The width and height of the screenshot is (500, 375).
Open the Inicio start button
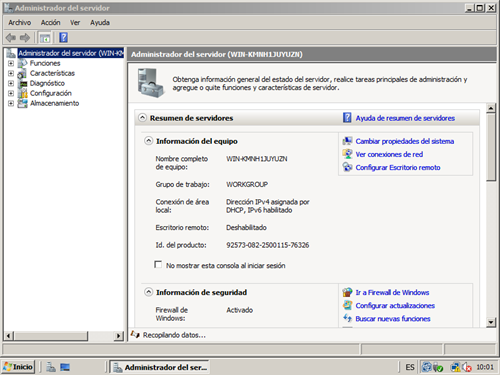pyautogui.click(x=18, y=367)
